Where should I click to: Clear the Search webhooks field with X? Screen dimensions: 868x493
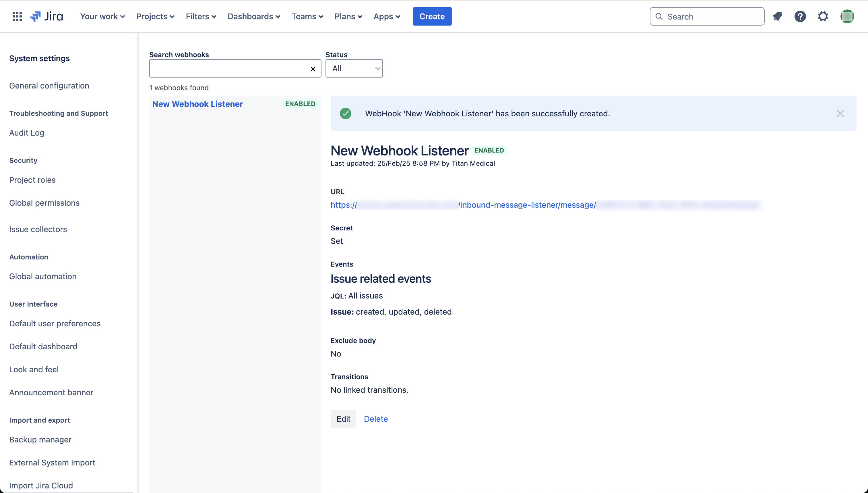coord(313,69)
